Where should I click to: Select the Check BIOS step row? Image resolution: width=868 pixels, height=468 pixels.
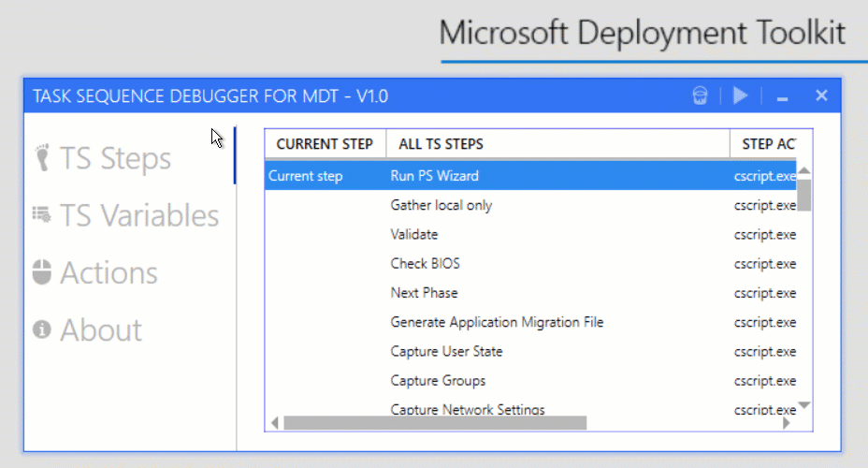[425, 264]
